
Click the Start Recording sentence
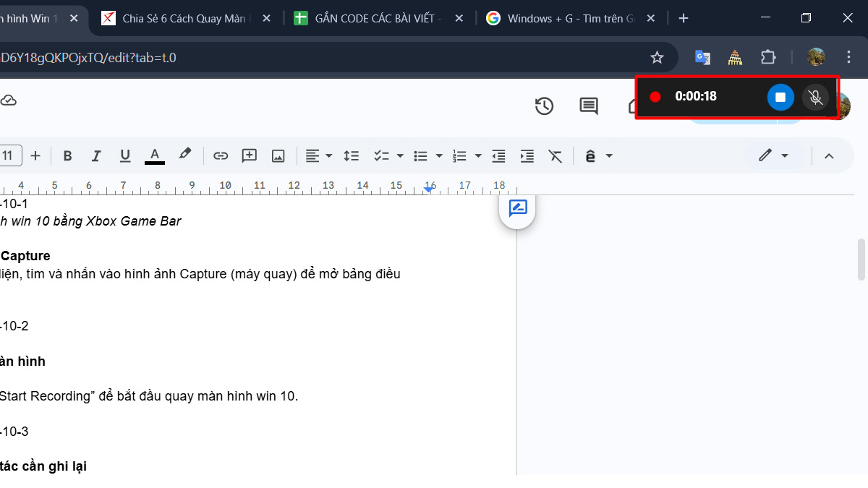(149, 396)
